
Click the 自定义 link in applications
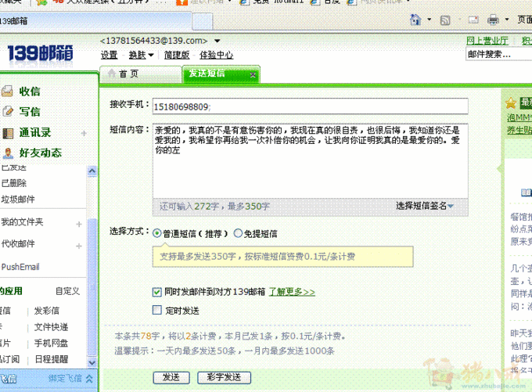tap(67, 291)
